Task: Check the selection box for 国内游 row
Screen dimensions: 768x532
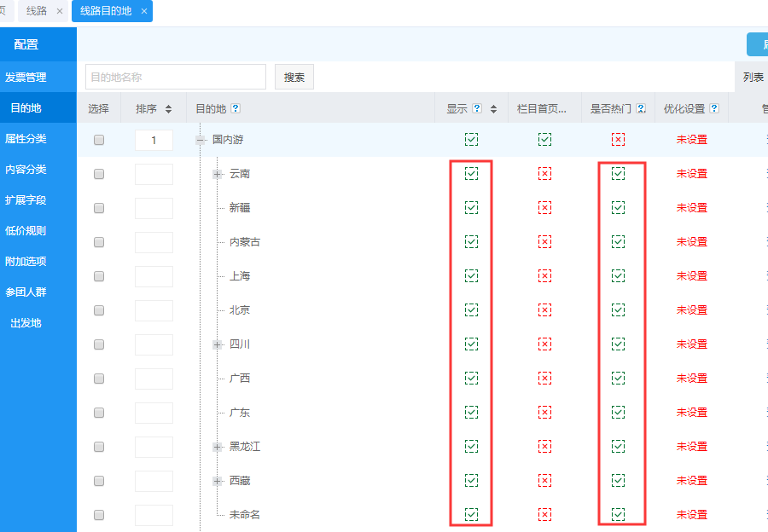Action: [99, 140]
